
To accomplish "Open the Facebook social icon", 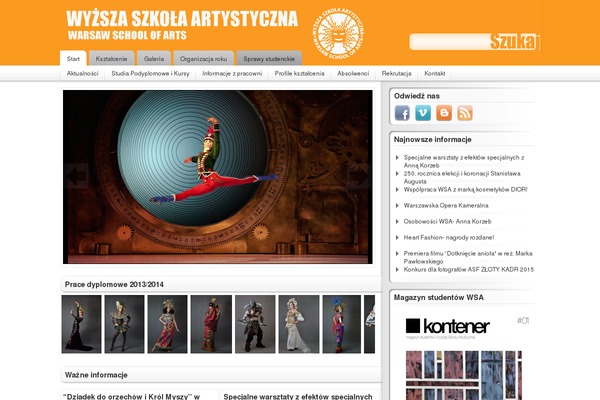I will (x=402, y=113).
